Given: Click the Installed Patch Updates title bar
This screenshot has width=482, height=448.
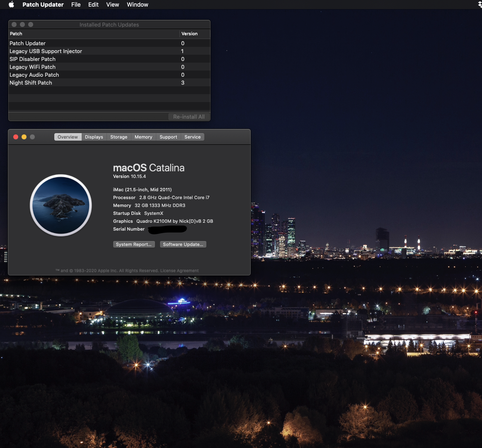Looking at the screenshot, I should point(109,24).
